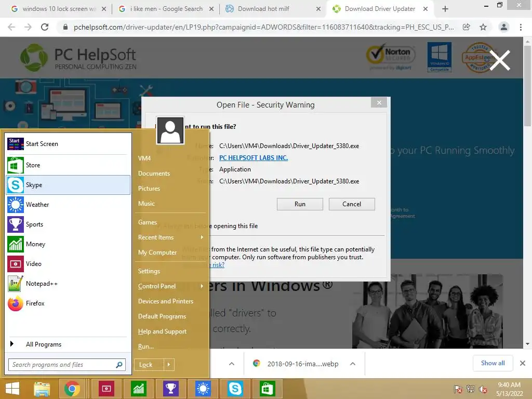Open File Explorer from the taskbar
532x399 pixels.
pos(42,389)
